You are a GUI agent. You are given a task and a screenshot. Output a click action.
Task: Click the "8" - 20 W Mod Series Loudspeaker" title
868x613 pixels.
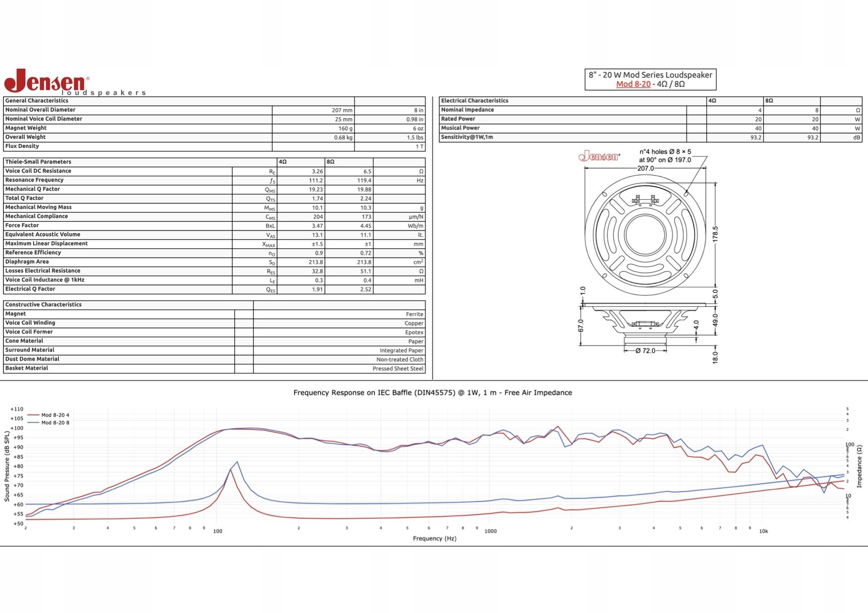[650, 75]
